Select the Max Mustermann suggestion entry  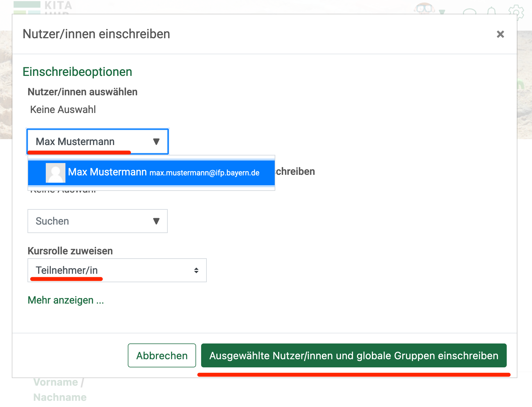[x=151, y=173]
